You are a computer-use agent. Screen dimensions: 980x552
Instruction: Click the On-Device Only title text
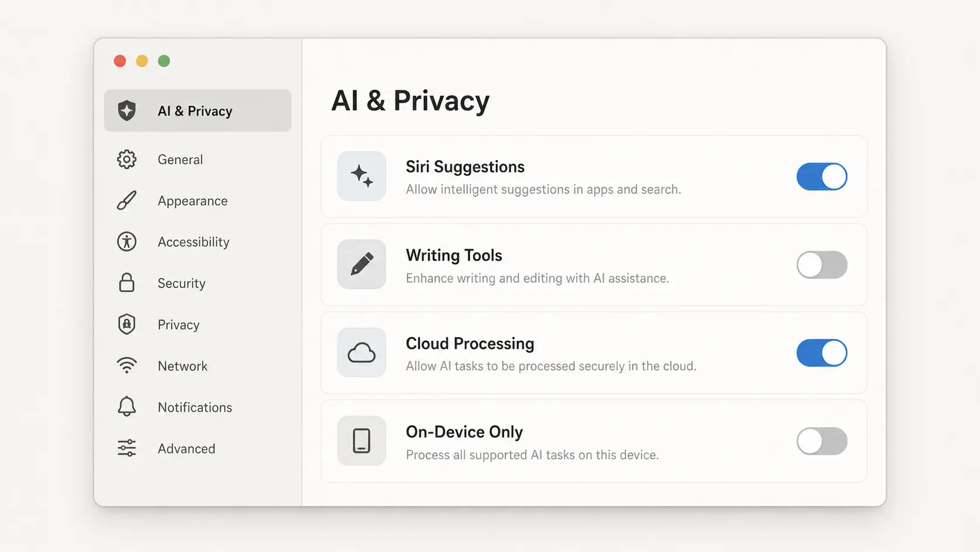464,432
